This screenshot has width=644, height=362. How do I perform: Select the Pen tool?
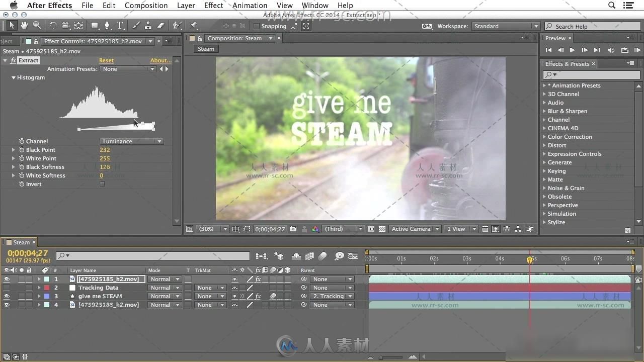pyautogui.click(x=107, y=25)
